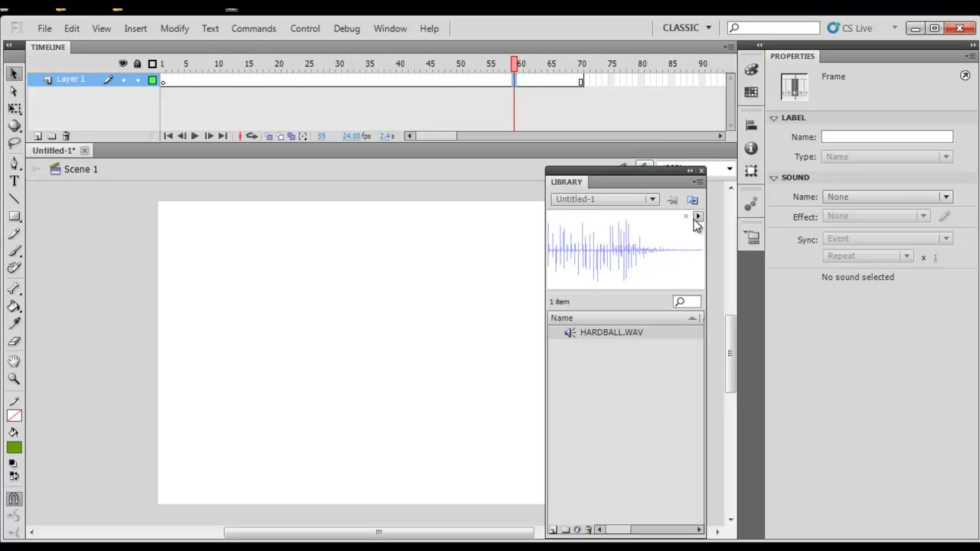Open the sound Name dropdown
980x551 pixels.
pos(887,197)
